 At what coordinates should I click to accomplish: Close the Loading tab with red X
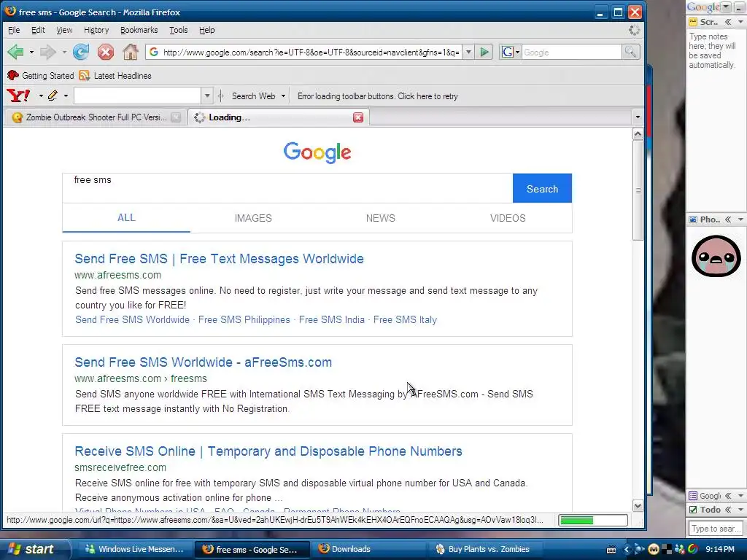[358, 117]
